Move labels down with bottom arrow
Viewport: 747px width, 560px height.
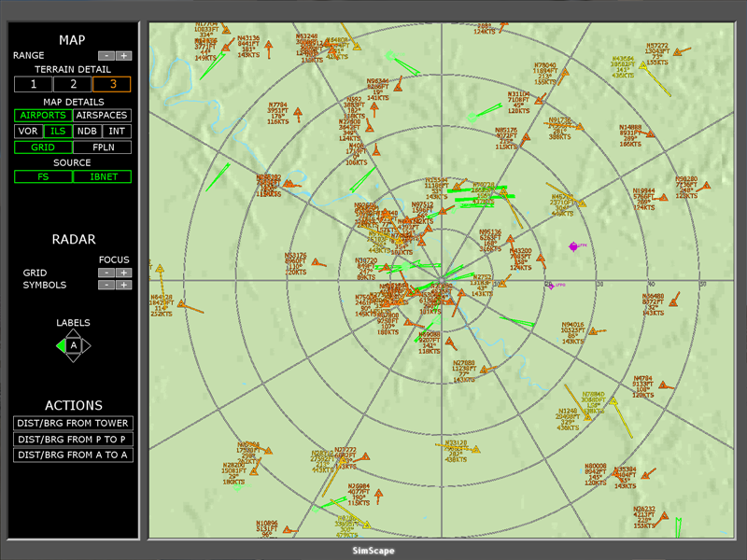click(74, 357)
